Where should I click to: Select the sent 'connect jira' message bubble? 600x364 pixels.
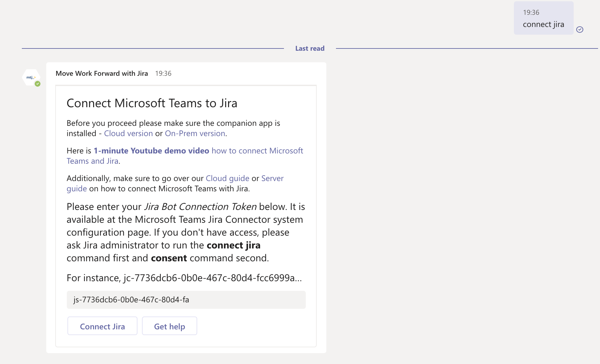543,19
